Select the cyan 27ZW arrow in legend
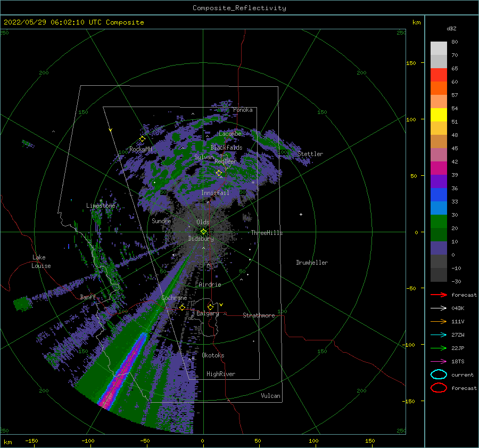479x448 pixels. click(439, 335)
